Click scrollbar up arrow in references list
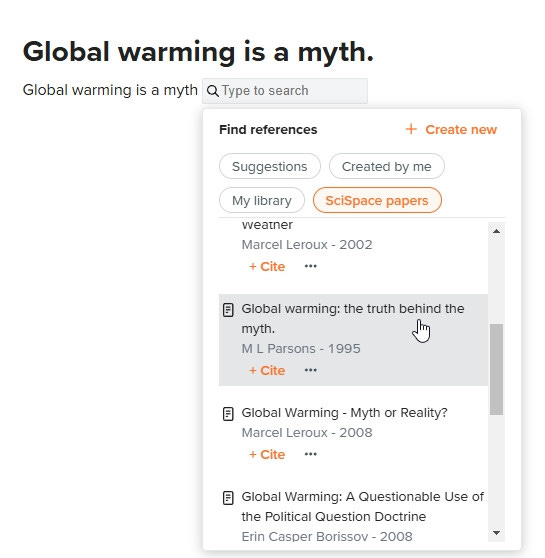 [x=496, y=231]
